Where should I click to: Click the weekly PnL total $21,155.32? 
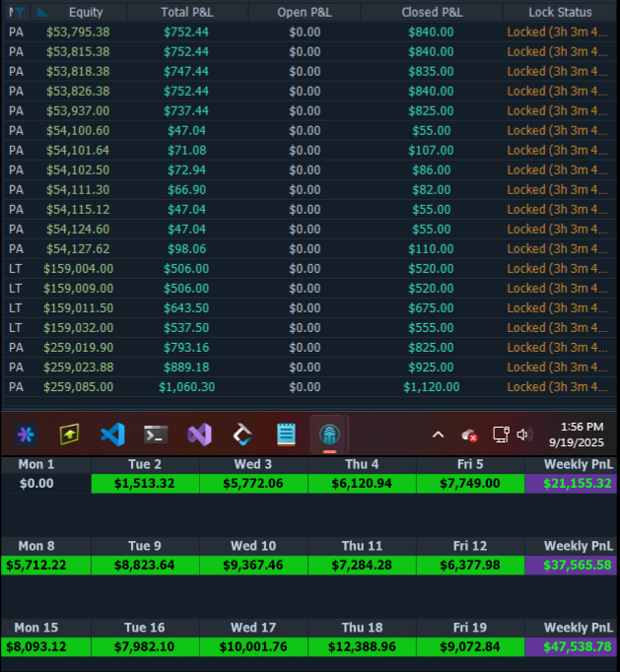571,484
